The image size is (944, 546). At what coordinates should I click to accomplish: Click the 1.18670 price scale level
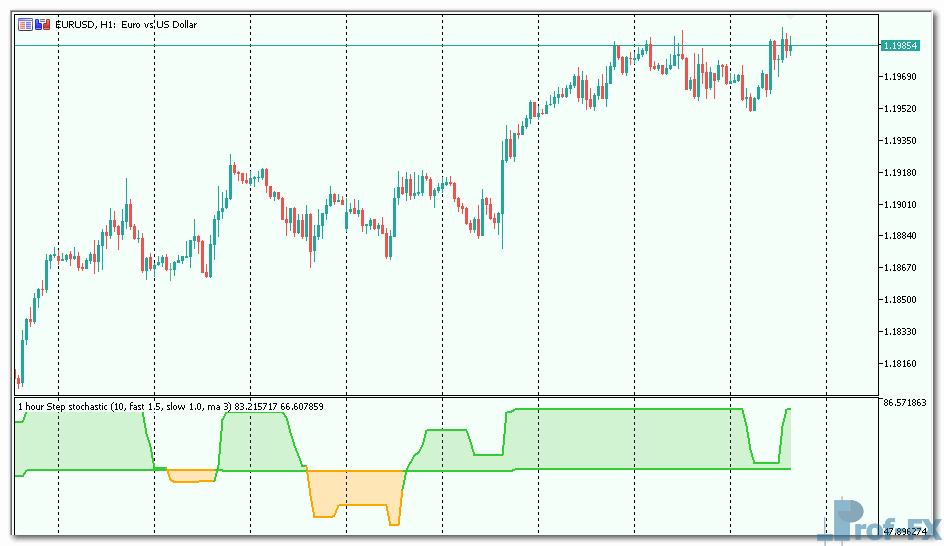(901, 268)
